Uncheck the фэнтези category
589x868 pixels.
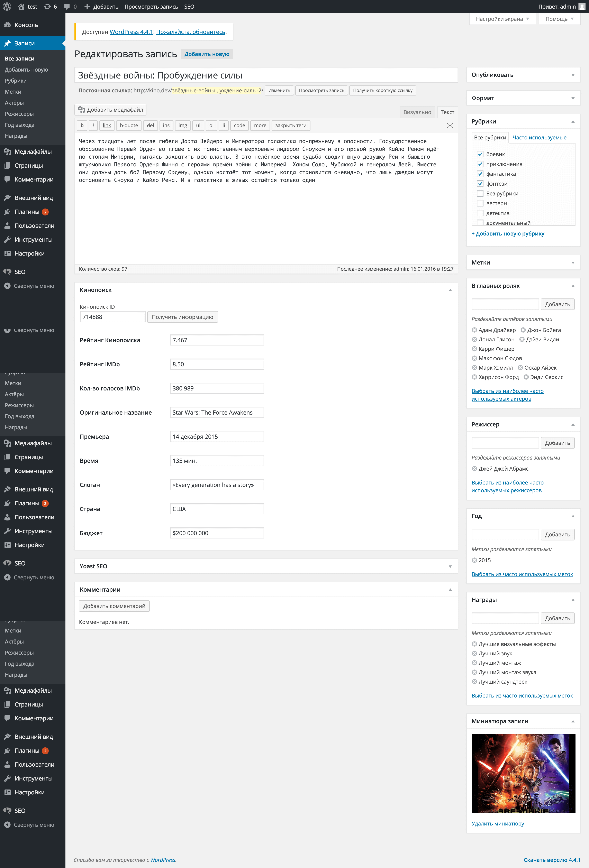[x=480, y=184]
